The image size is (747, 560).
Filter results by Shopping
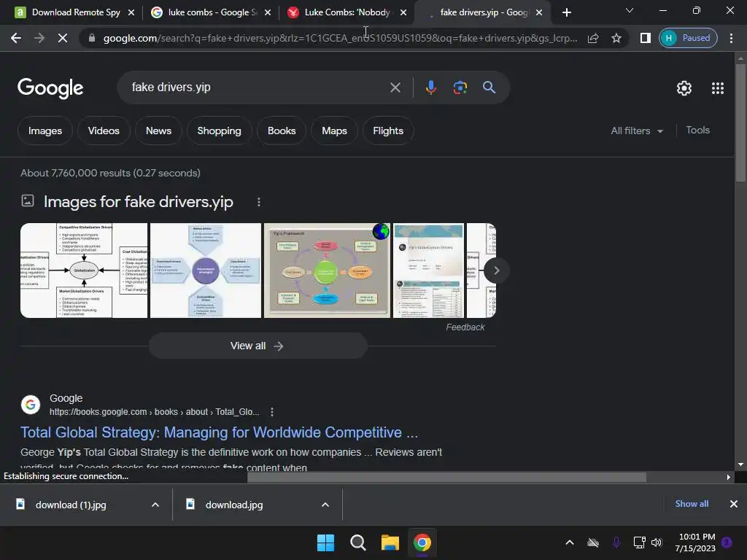point(219,131)
